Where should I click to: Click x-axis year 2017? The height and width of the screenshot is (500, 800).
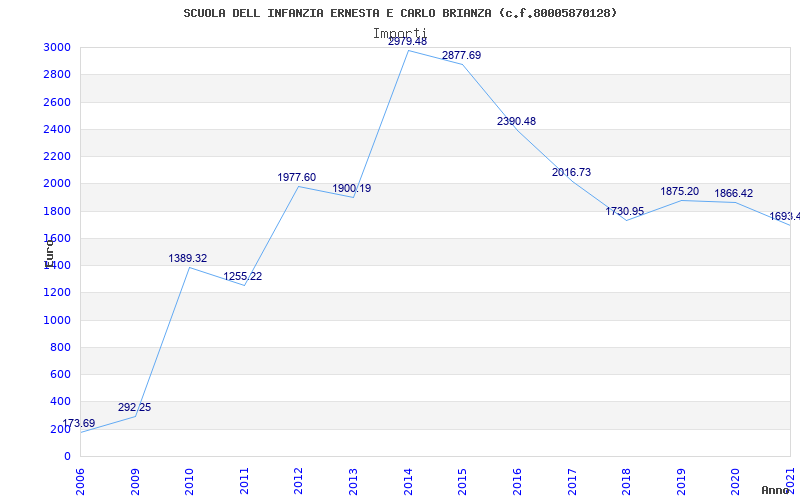571,482
